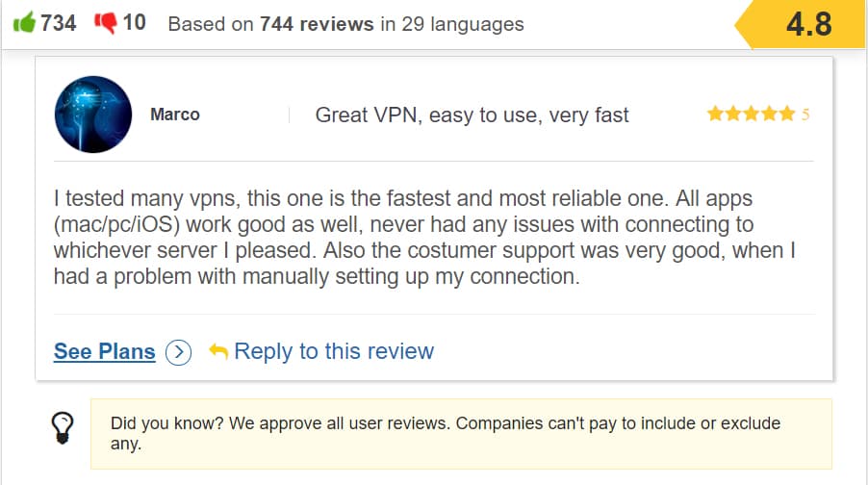
Task: Click the 10 negative votes count
Action: point(135,23)
